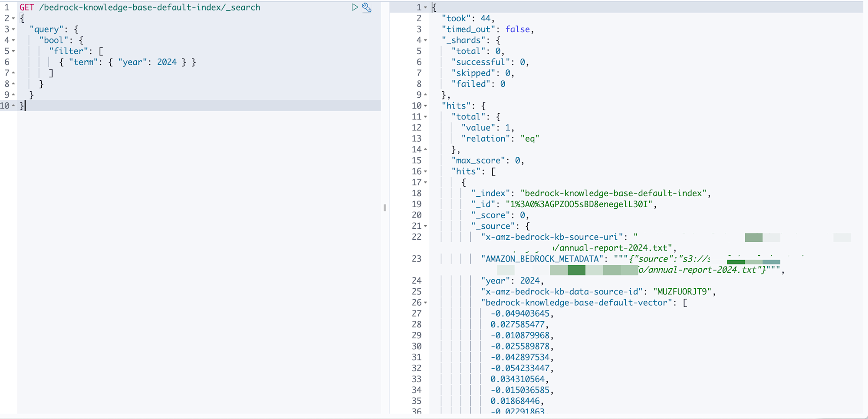
Task: Open the wrench request options icon
Action: 367,7
